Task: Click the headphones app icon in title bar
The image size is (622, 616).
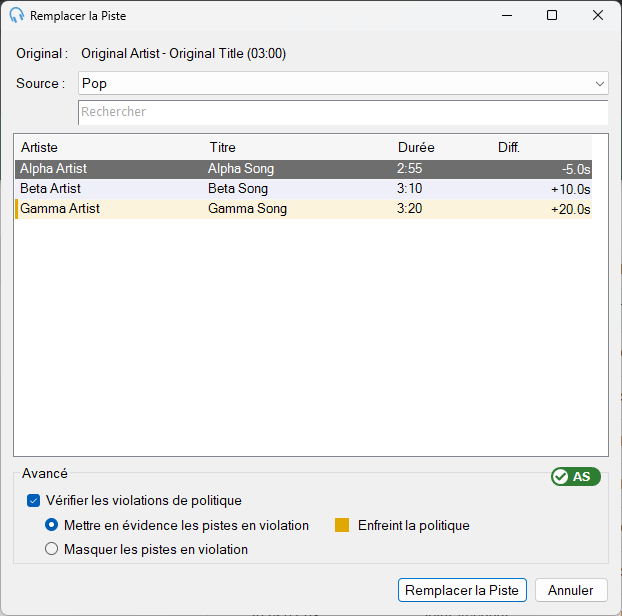Action: [17, 15]
